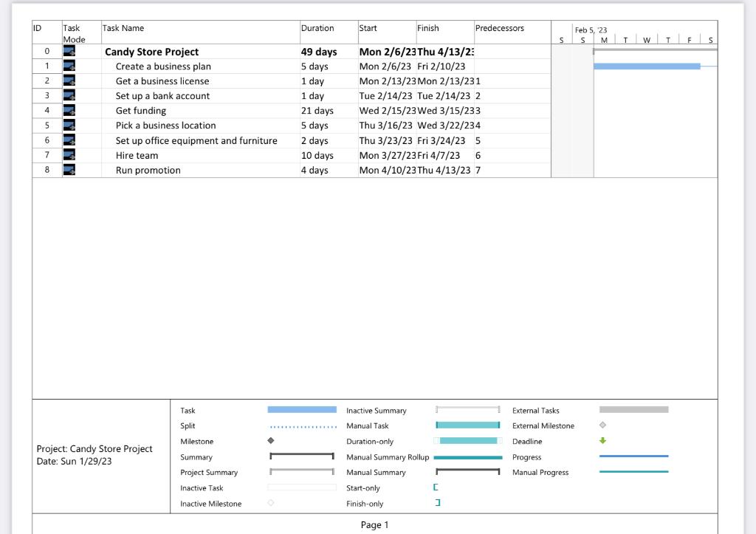Select the External Milestone diamond in the legend
The height and width of the screenshot is (534, 756).
click(x=602, y=425)
